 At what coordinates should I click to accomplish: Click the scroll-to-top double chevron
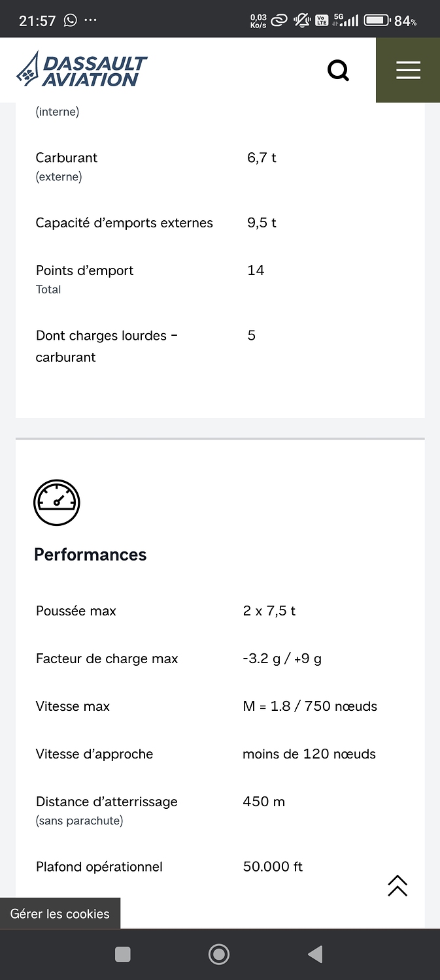tap(398, 886)
